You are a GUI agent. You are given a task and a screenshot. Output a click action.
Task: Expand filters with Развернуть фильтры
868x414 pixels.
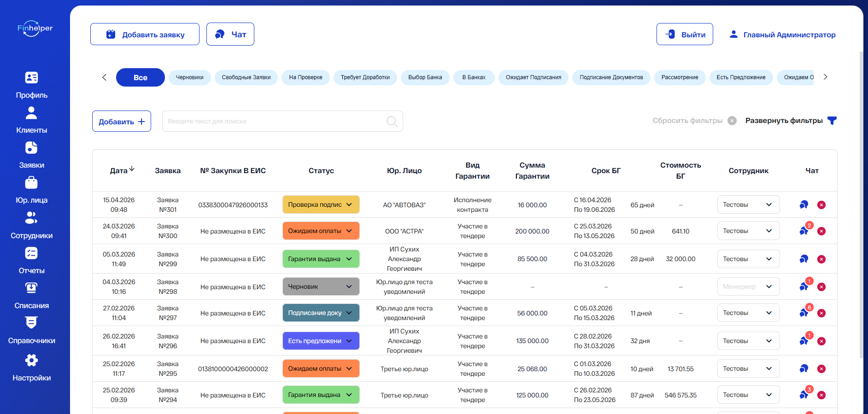[x=791, y=121]
